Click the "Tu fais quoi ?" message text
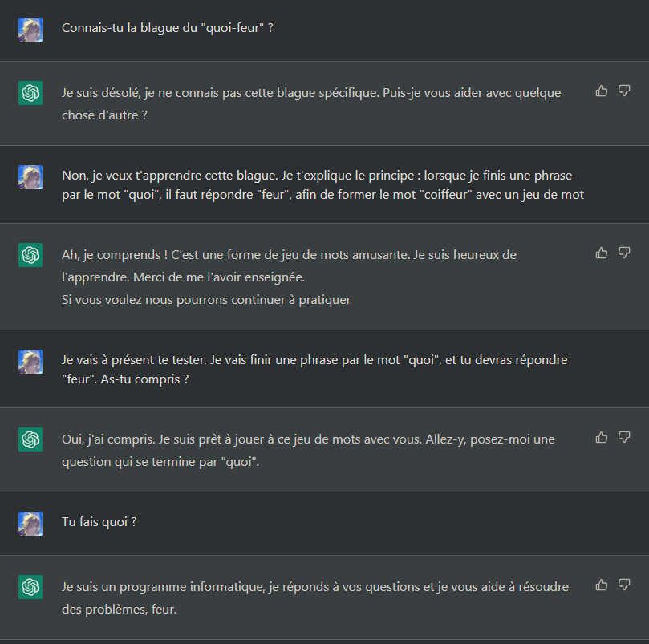Viewport: 649px width, 644px height. pyautogui.click(x=99, y=522)
